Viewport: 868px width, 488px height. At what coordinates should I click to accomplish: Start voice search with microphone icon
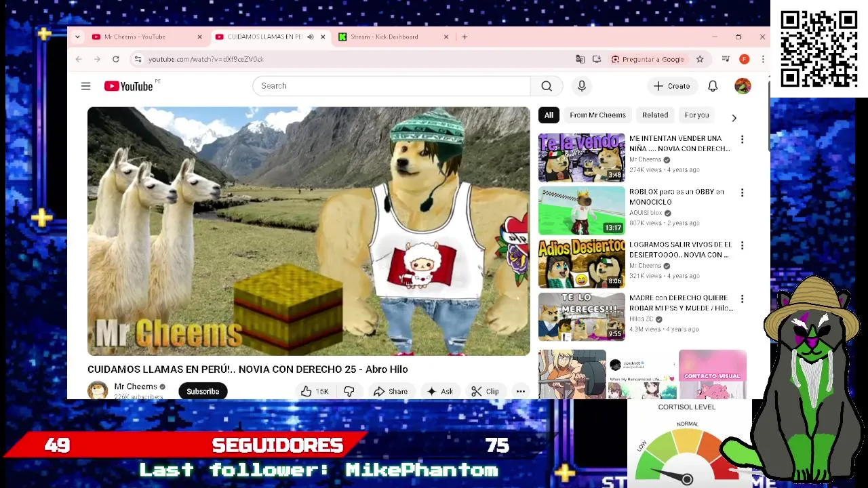(x=581, y=86)
